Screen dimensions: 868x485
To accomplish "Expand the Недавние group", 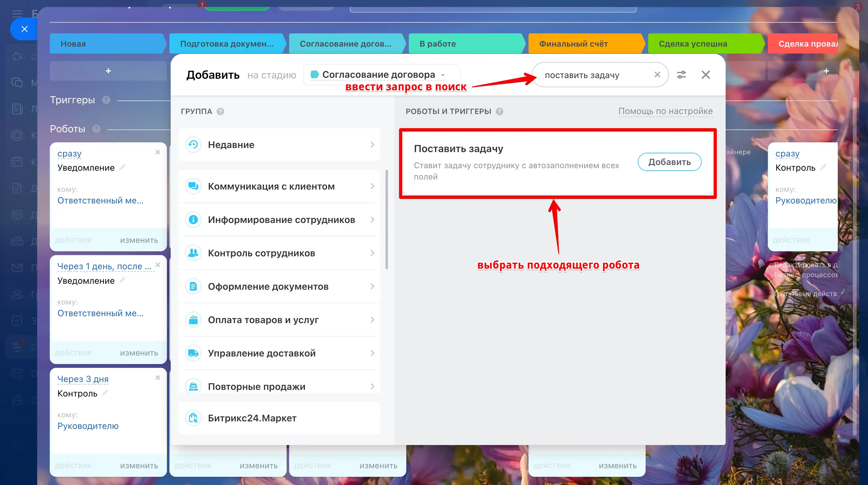I will pos(280,145).
